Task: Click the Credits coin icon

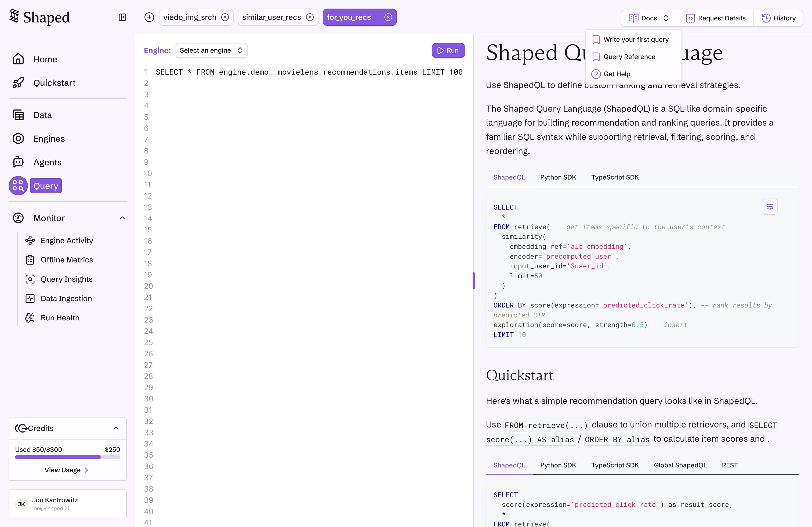Action: [21, 428]
